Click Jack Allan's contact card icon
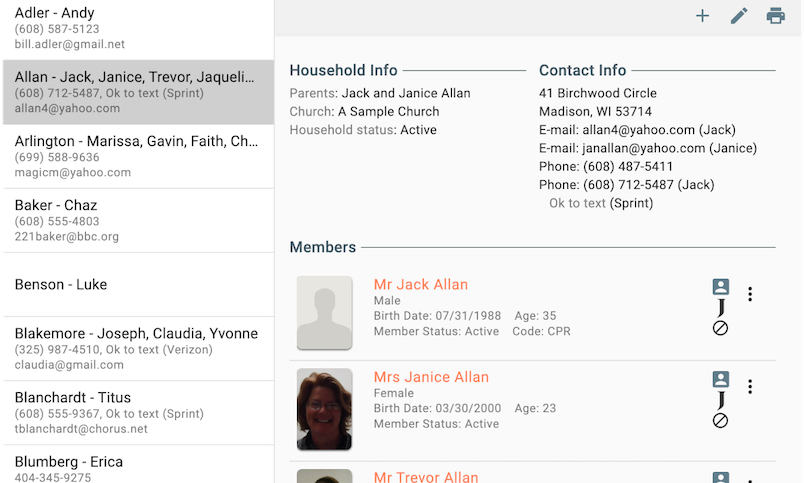This screenshot has width=805, height=483. (x=720, y=287)
